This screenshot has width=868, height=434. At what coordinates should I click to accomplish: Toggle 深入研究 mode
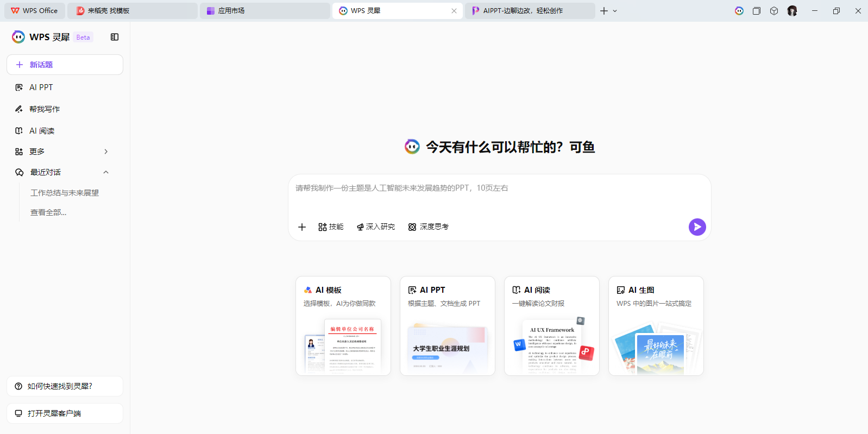tap(376, 227)
